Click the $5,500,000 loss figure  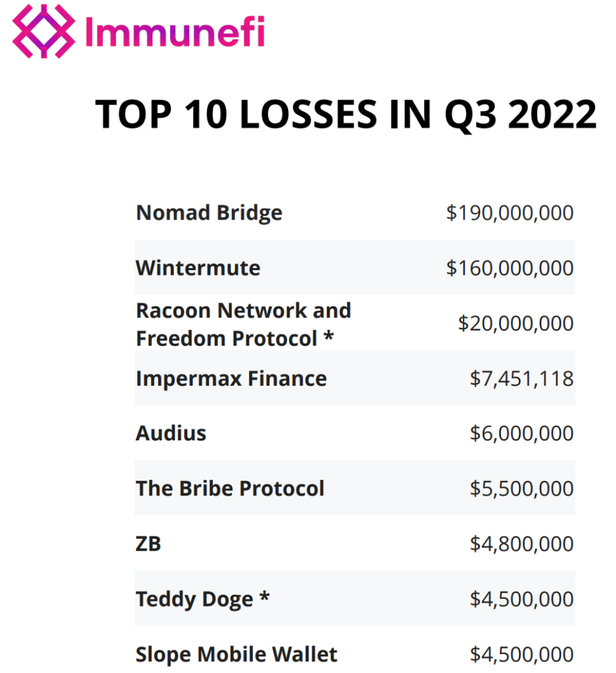[x=521, y=489]
